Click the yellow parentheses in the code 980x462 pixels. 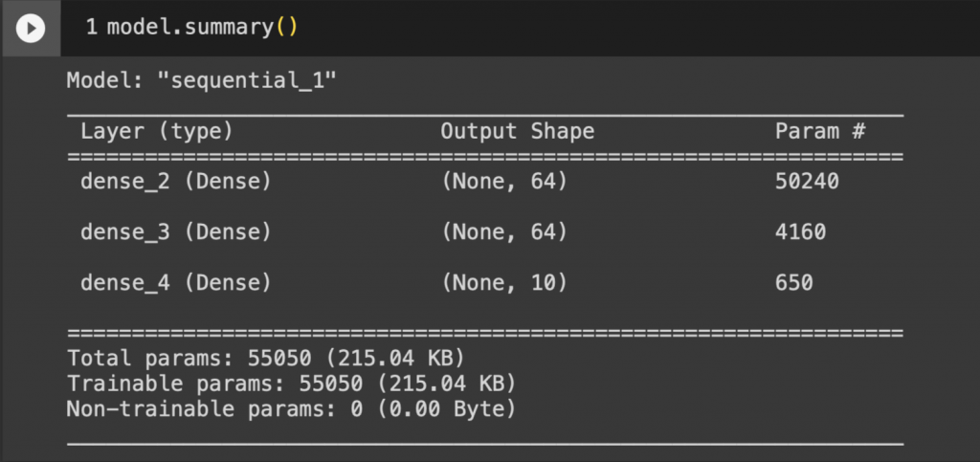pos(287,28)
